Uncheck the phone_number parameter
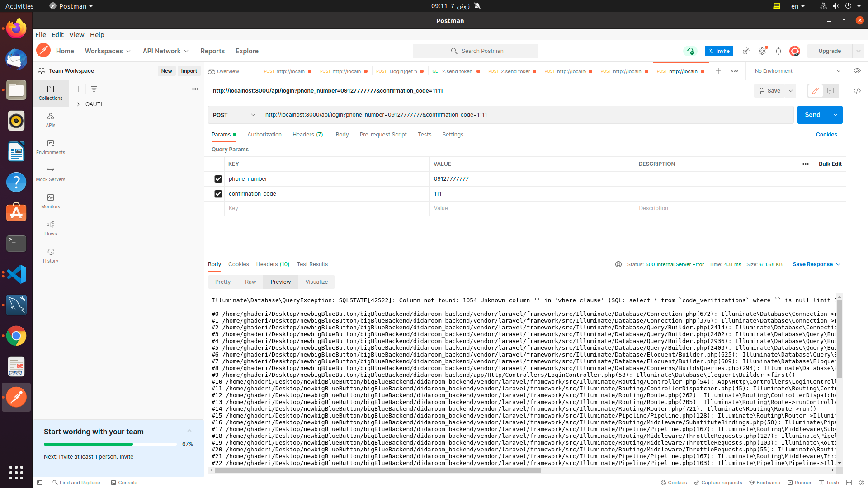 218,179
